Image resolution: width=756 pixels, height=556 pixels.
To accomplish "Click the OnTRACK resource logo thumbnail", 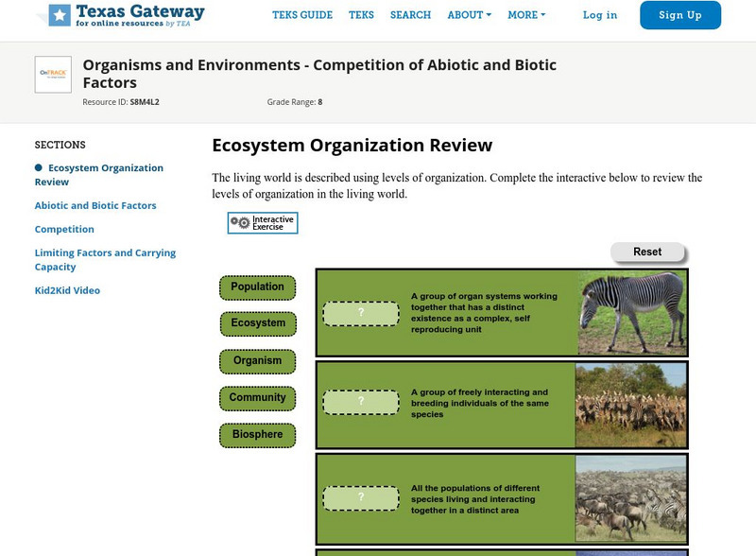I will pyautogui.click(x=53, y=75).
